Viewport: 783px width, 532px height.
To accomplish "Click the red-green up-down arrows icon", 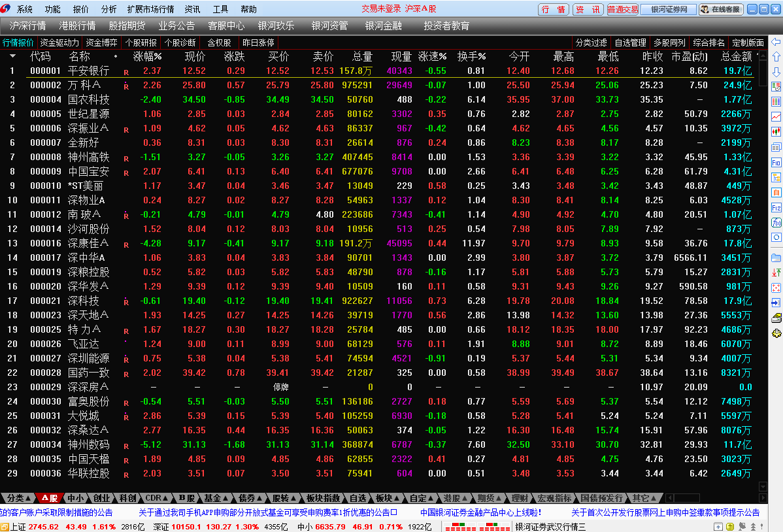I will pyautogui.click(x=776, y=273).
